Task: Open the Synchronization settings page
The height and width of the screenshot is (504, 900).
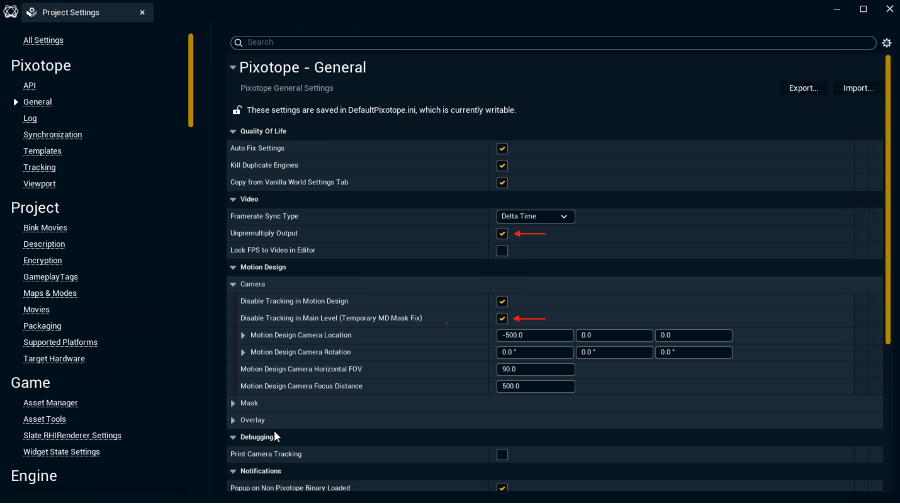Action: pos(52,134)
